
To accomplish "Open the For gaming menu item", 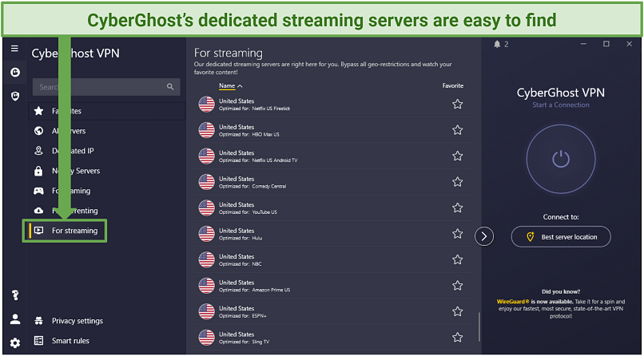I will [106, 191].
